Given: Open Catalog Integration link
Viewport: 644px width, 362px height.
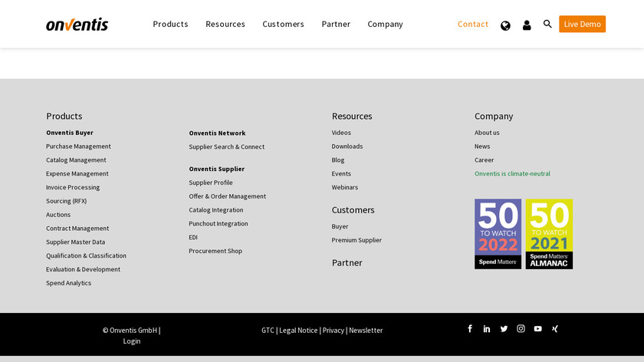Looking at the screenshot, I should [x=216, y=209].
